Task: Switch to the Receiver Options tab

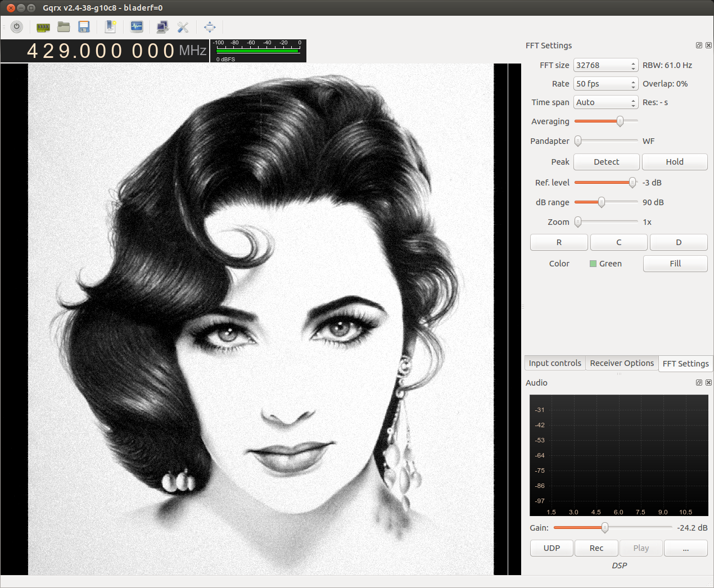Action: [x=622, y=363]
